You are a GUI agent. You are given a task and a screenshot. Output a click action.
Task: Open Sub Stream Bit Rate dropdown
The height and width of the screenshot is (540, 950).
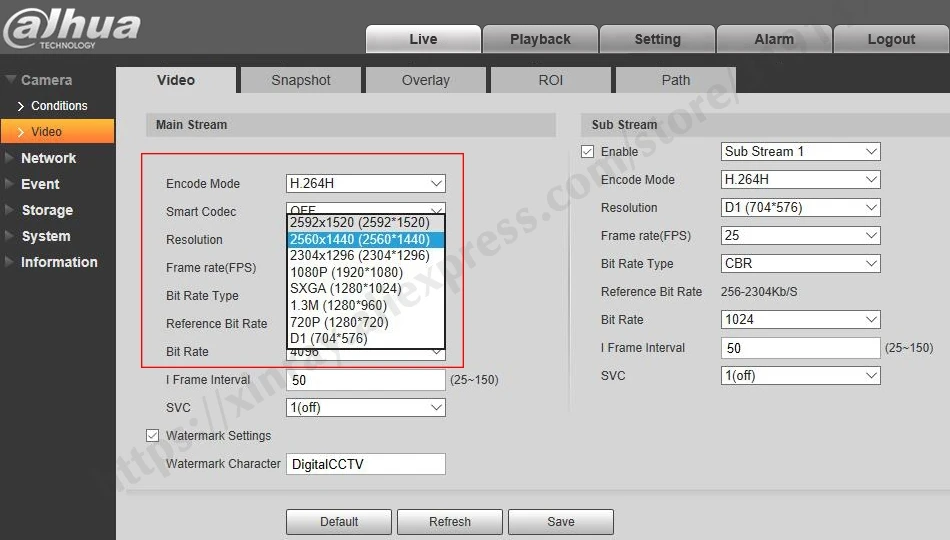click(800, 319)
